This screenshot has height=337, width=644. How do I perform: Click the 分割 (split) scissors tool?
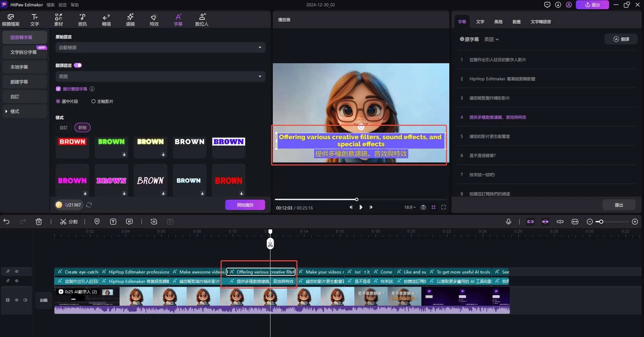69,221
